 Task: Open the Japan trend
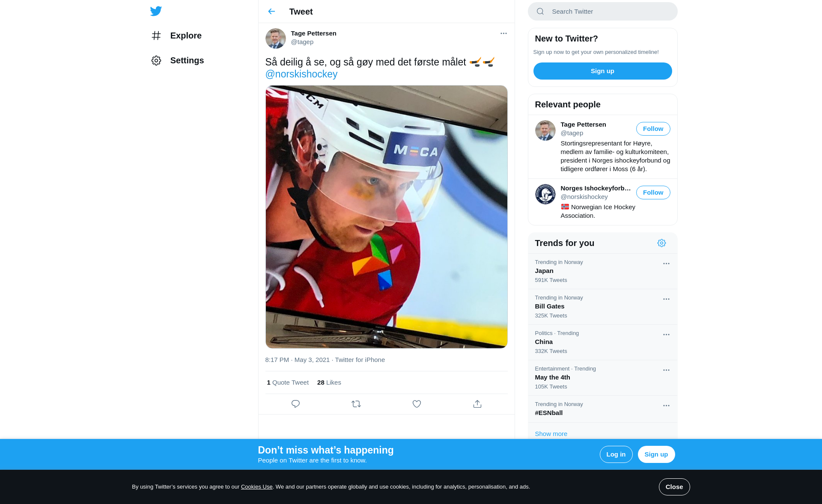pos(603,271)
